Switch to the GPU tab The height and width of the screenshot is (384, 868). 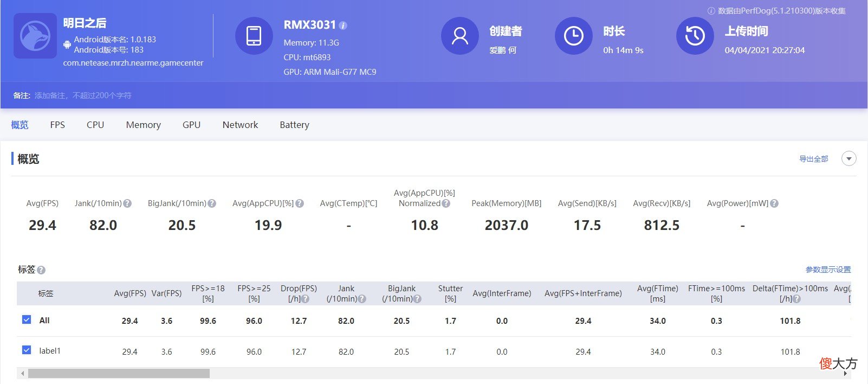(x=191, y=125)
